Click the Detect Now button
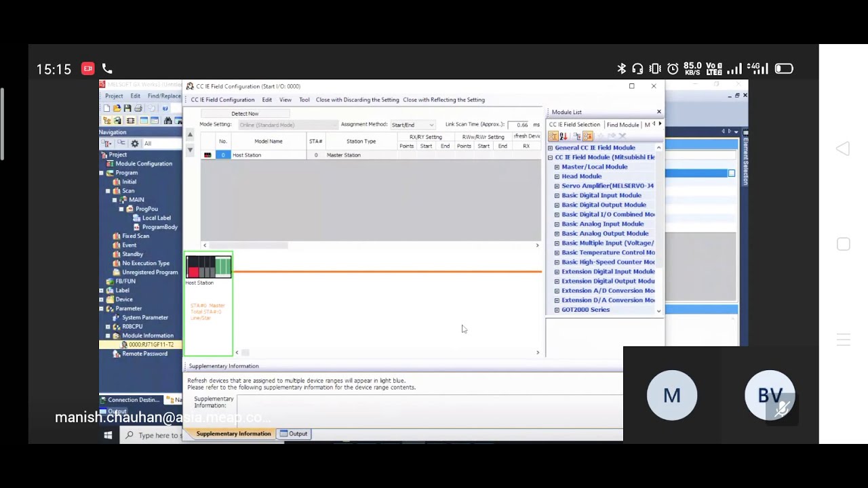868x488 pixels. pos(245,114)
